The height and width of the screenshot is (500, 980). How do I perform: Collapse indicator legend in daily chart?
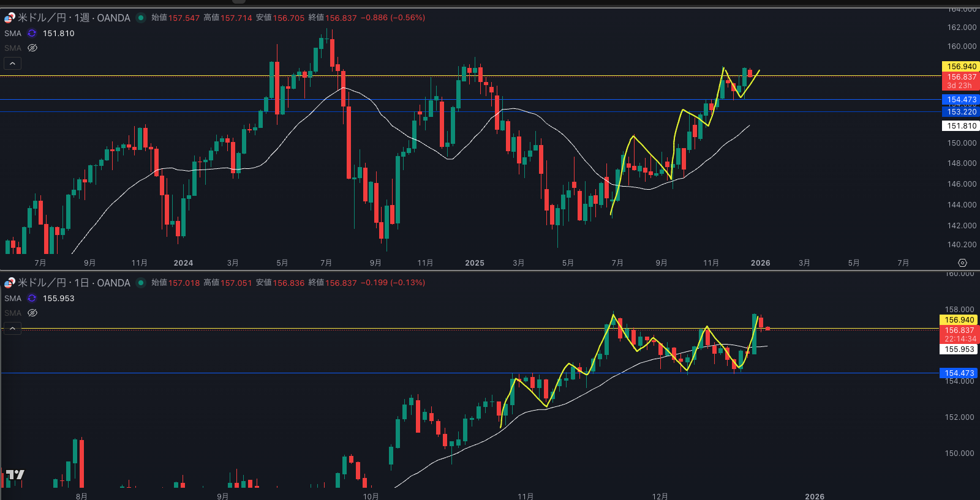tap(12, 329)
